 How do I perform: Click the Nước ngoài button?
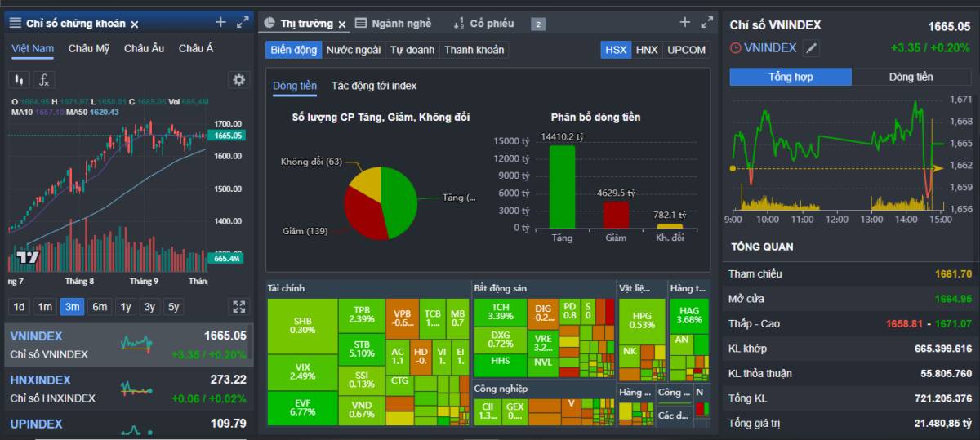click(353, 50)
